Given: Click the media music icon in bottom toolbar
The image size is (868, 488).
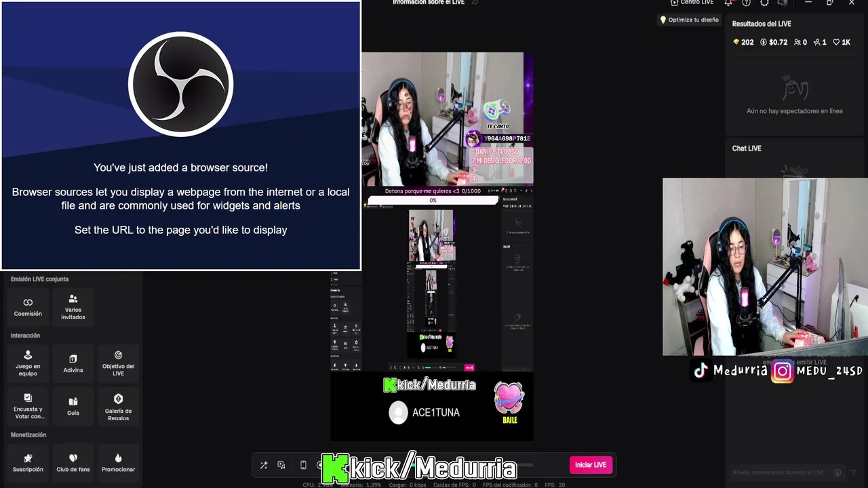Looking at the screenshot, I should pyautogui.click(x=281, y=465).
